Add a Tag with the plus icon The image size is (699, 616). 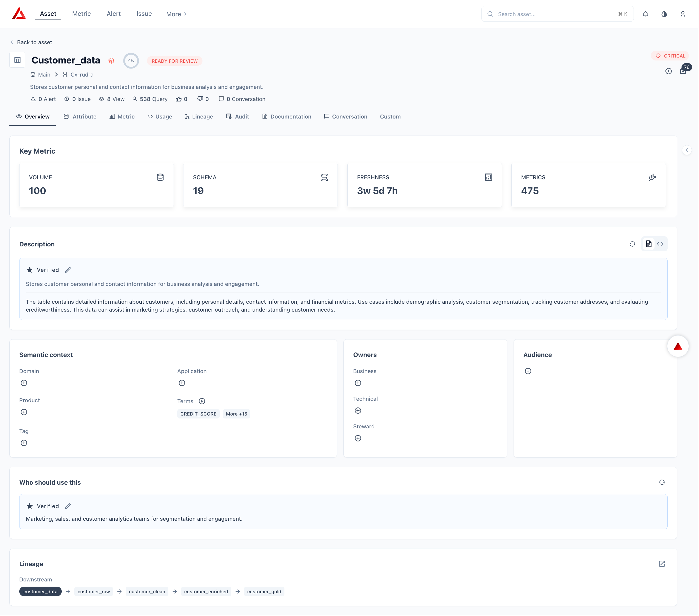tap(24, 443)
